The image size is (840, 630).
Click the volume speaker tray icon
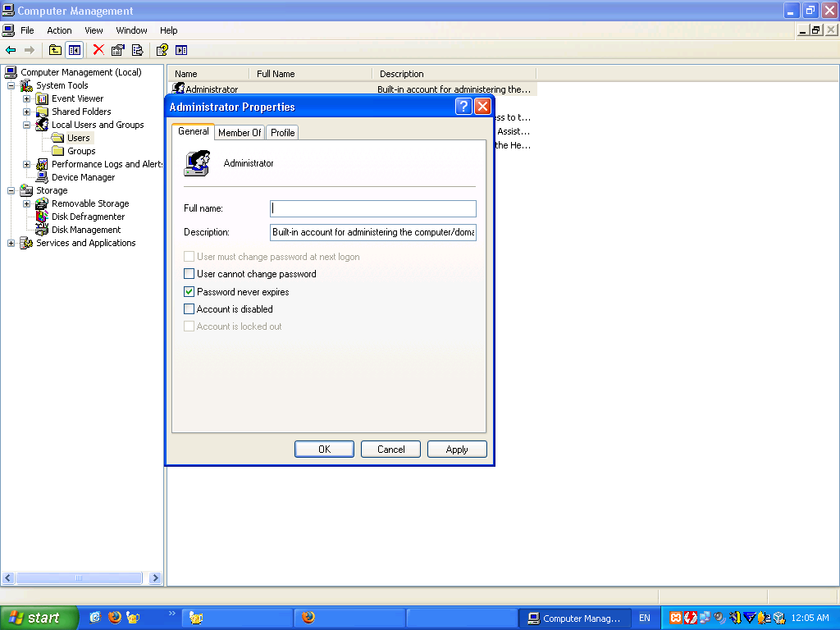coord(719,618)
